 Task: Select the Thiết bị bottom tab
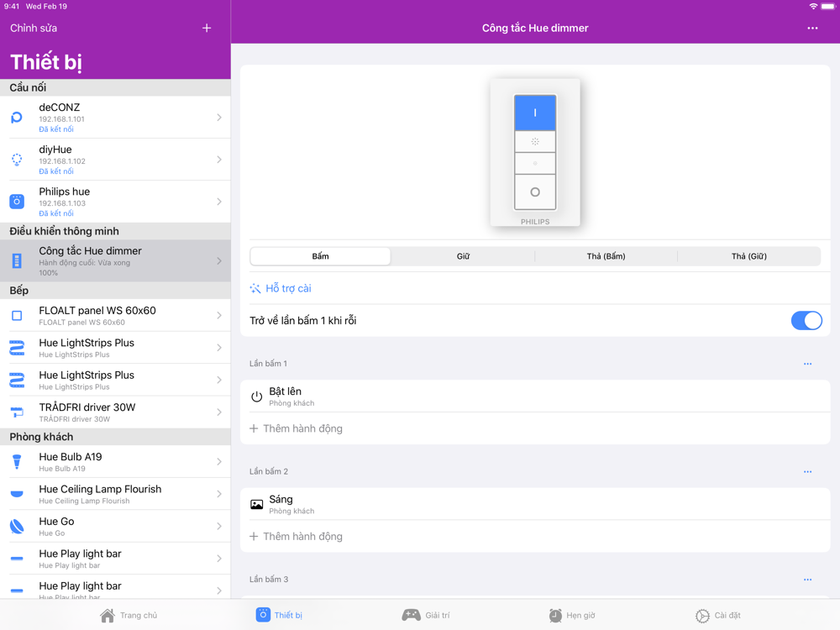point(279,615)
